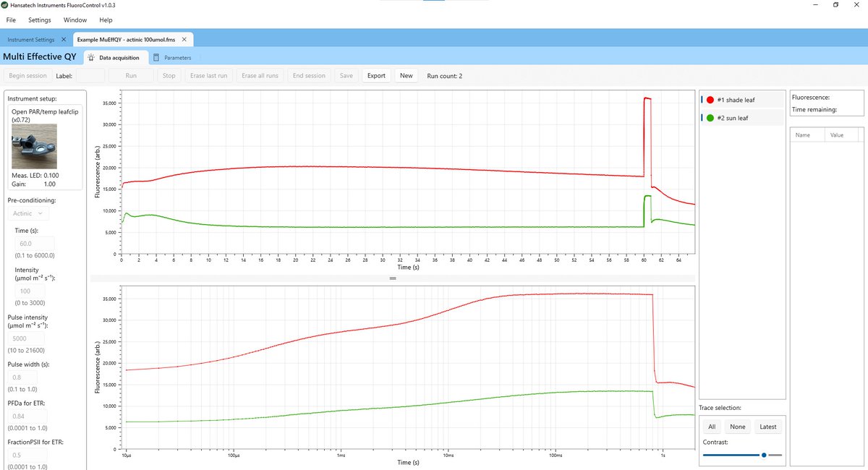The width and height of the screenshot is (868, 470).
Task: Enable Latest in Trace selection
Action: [769, 427]
